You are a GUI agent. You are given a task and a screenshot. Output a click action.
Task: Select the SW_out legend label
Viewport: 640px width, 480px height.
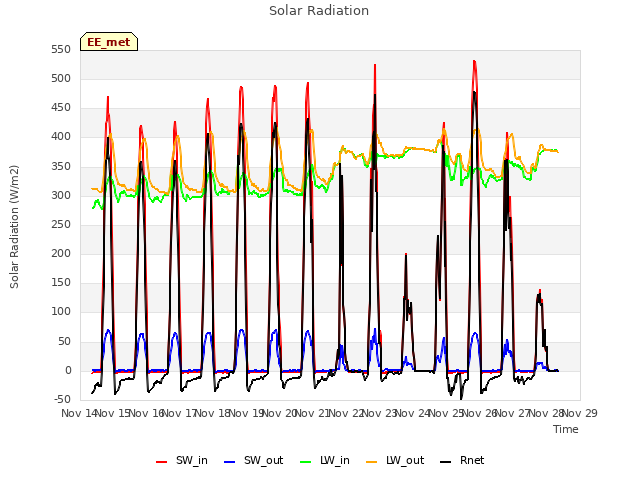pyautogui.click(x=264, y=460)
